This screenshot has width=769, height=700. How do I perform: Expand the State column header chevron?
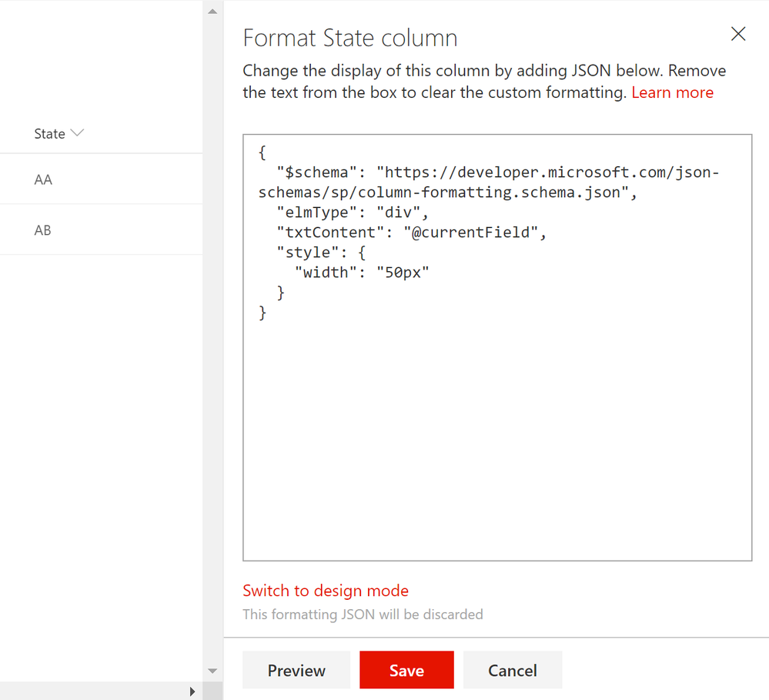[77, 133]
